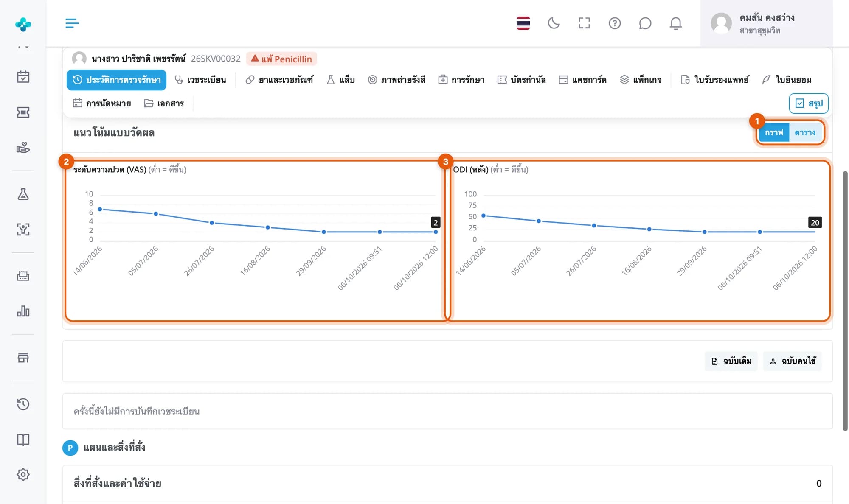Screen dimensions: 849x504
Task: Open the ใบรับรองแพทย์ tab
Action: tap(715, 80)
